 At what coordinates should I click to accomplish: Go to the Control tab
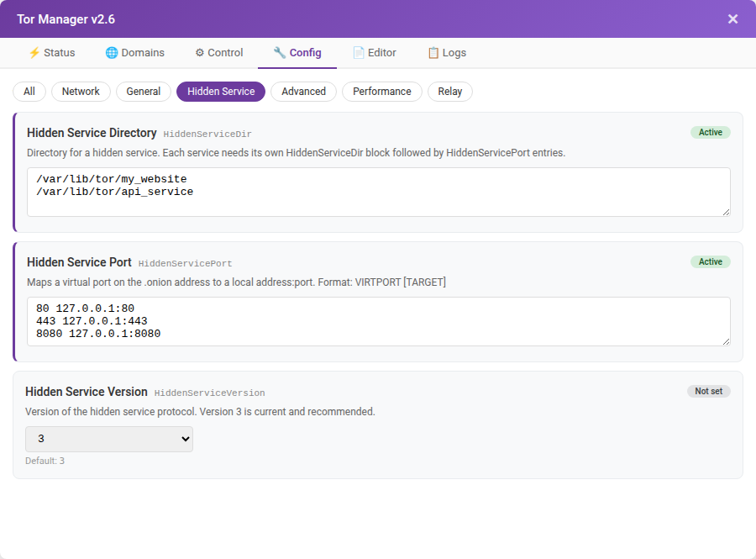click(219, 53)
